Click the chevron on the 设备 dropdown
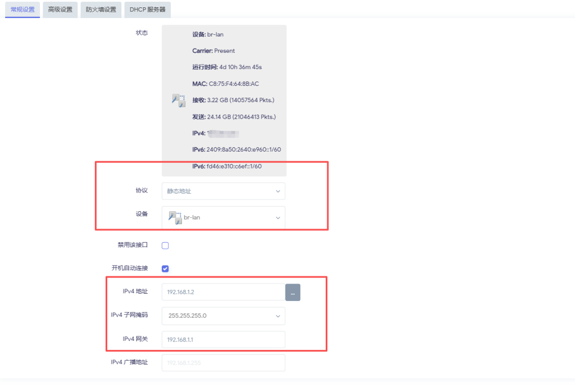The width and height of the screenshot is (575, 392). pyautogui.click(x=277, y=217)
